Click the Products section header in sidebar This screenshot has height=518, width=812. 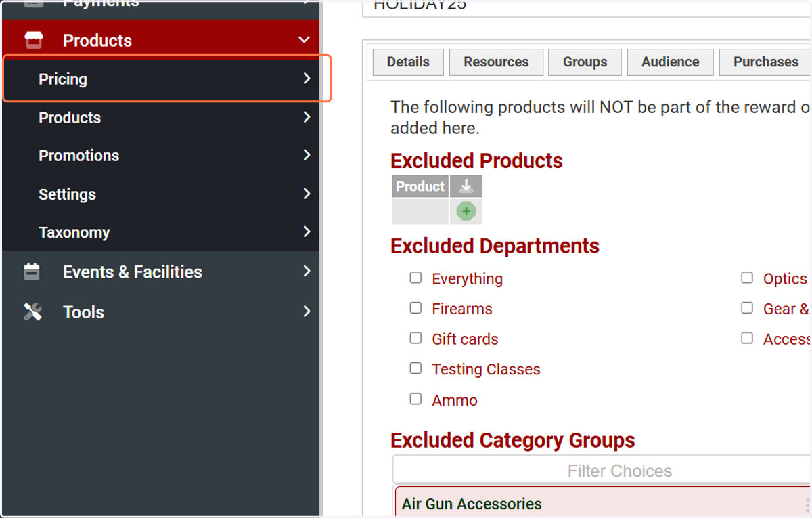161,40
